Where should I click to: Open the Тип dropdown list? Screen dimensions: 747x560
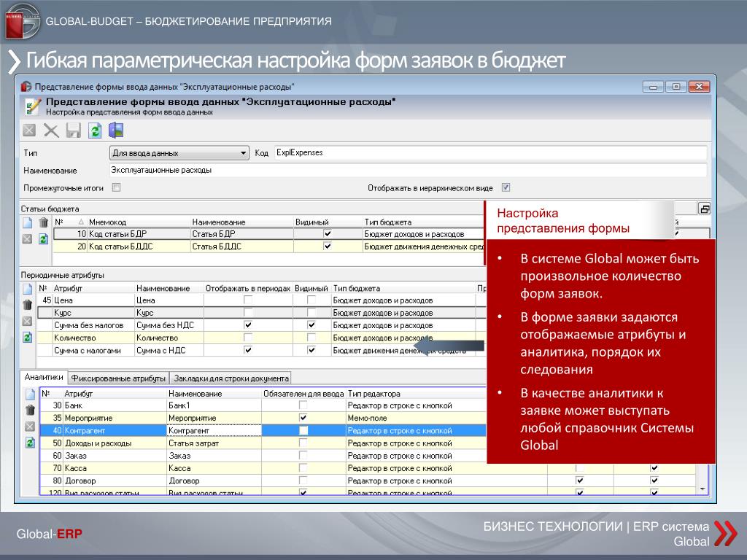click(x=243, y=153)
